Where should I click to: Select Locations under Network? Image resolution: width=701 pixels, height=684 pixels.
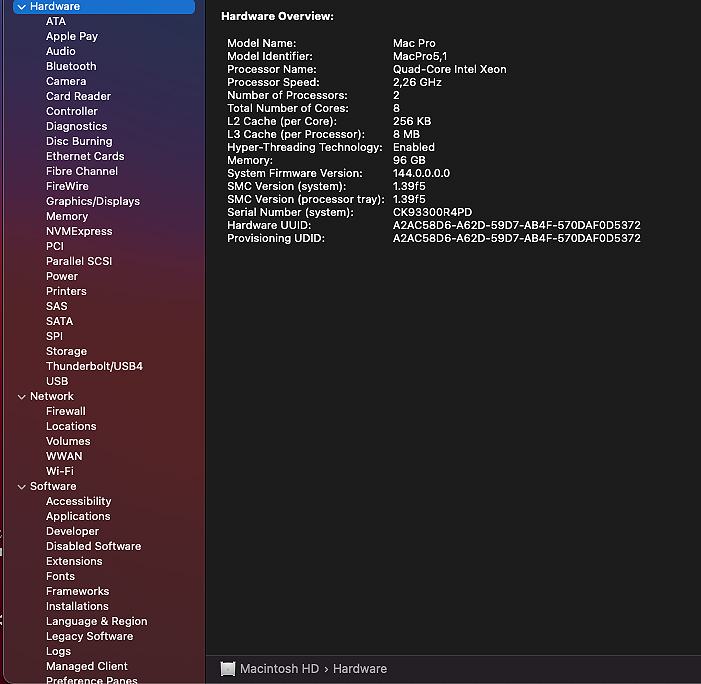click(71, 426)
